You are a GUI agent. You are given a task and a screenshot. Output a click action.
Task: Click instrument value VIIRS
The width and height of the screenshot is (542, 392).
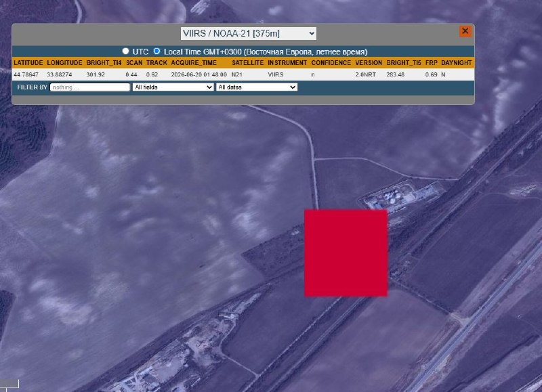(x=276, y=74)
